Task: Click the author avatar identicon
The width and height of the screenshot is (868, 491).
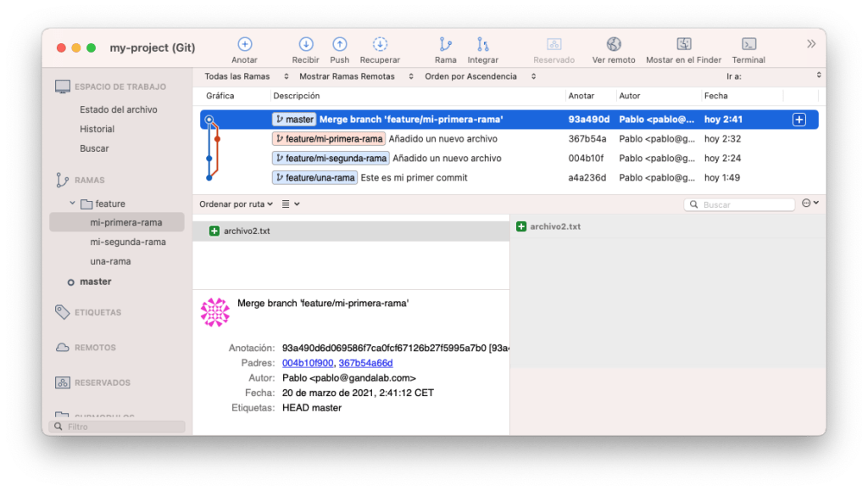Action: click(214, 312)
